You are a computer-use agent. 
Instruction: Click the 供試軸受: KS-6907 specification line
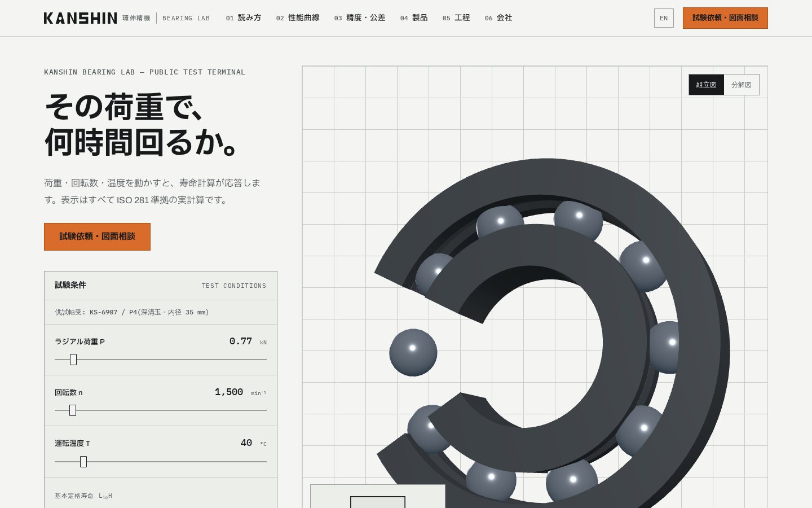coord(132,312)
